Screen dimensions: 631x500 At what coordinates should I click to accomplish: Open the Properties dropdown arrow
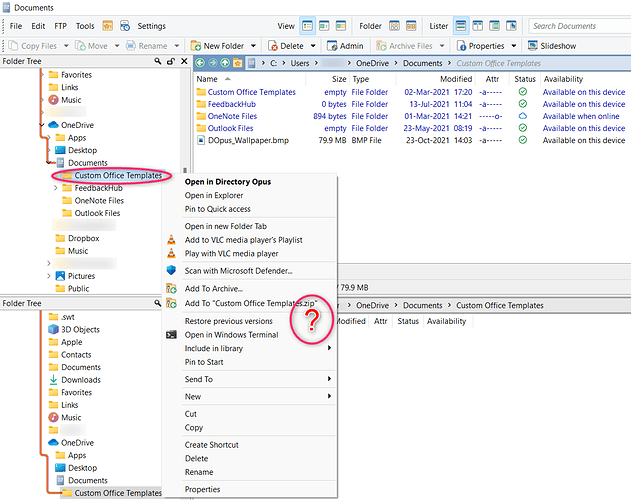coord(513,46)
